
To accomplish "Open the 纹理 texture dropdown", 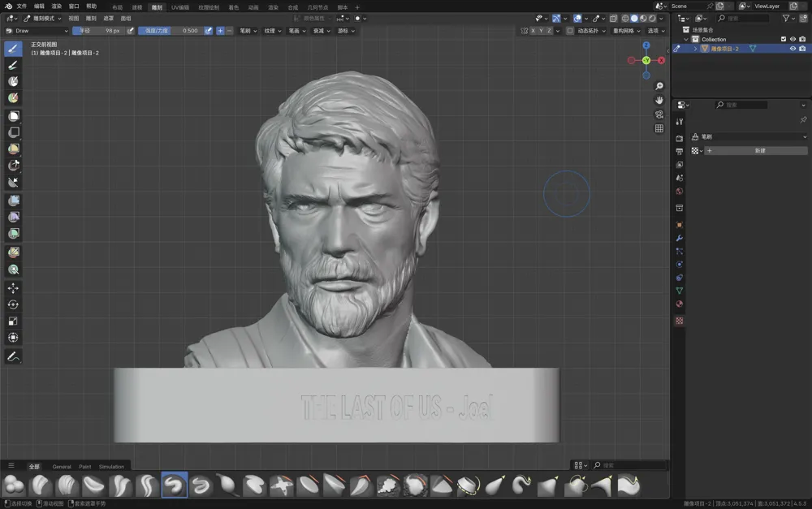I will coord(273,31).
